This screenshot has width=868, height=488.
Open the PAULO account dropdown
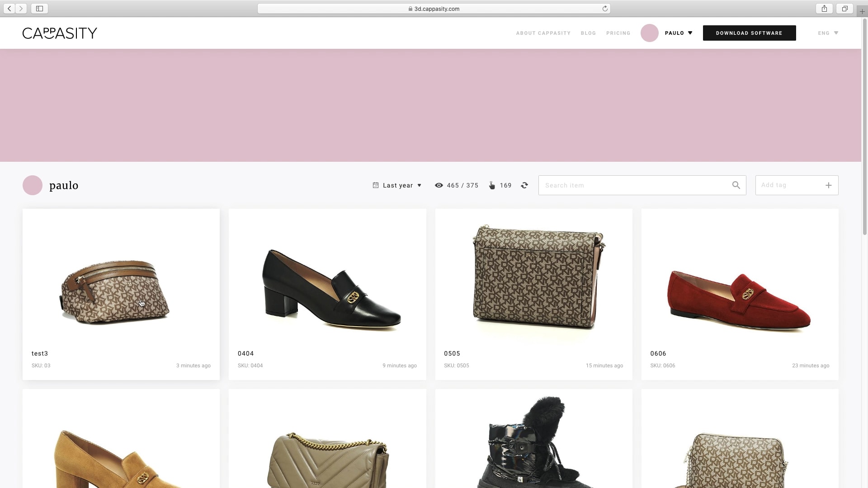pyautogui.click(x=679, y=33)
